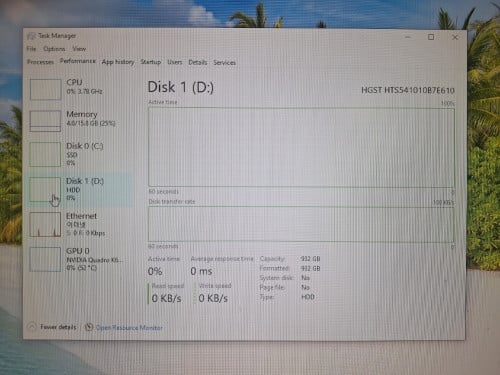Open the Details tab
Viewport: 500px width, 375px height.
pos(198,62)
